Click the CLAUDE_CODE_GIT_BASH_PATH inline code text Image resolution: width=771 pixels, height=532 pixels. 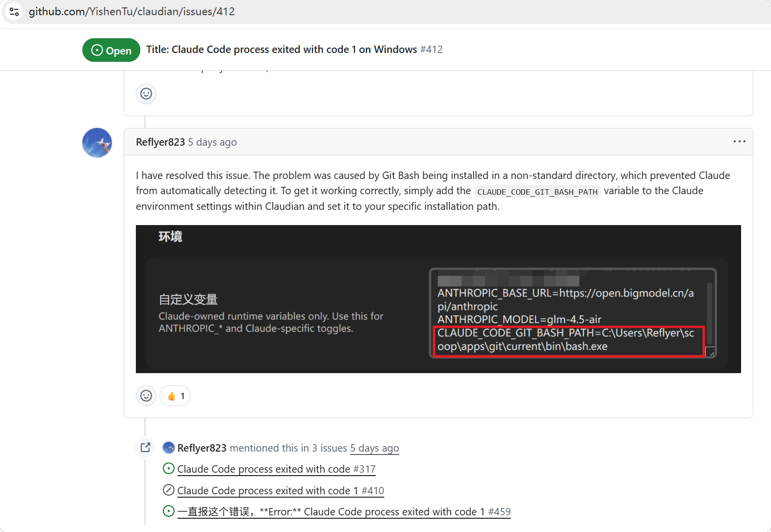point(537,192)
